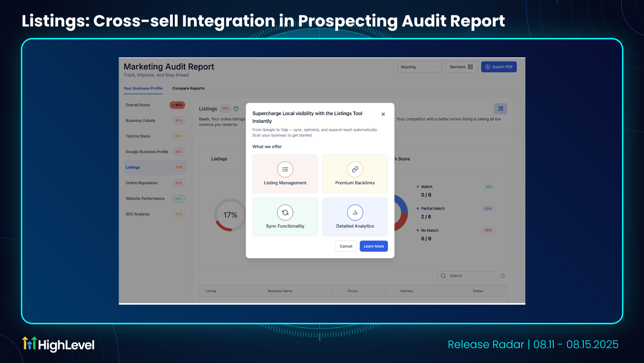644x363 pixels.
Task: Open the Sections grid button
Action: (461, 67)
